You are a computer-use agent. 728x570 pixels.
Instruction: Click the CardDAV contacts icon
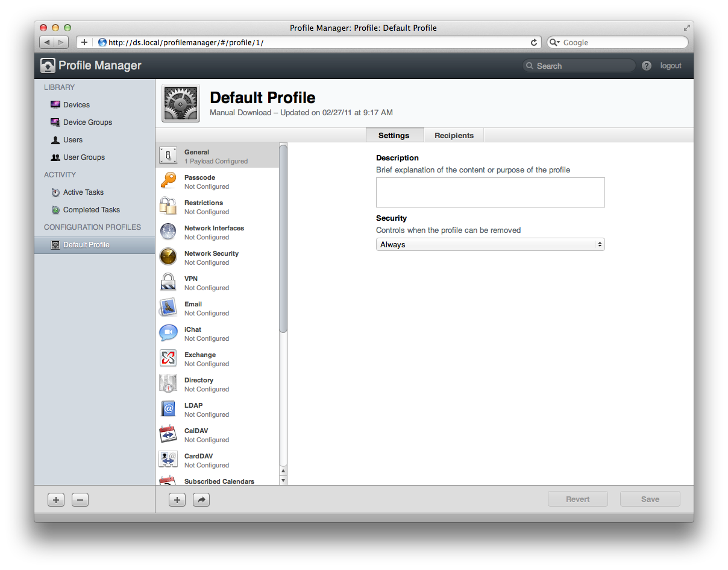pyautogui.click(x=168, y=459)
